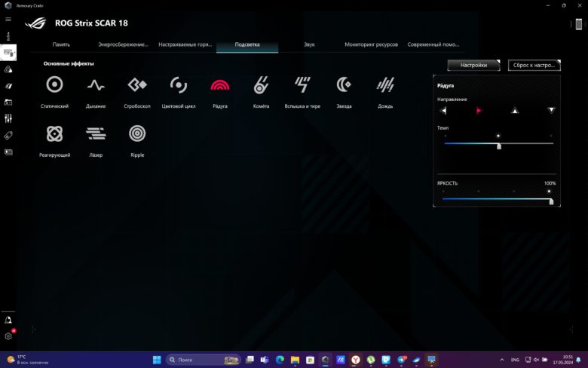This screenshot has height=368, width=588.
Task: Select the Rain (Дождь) effect
Action: [385, 84]
